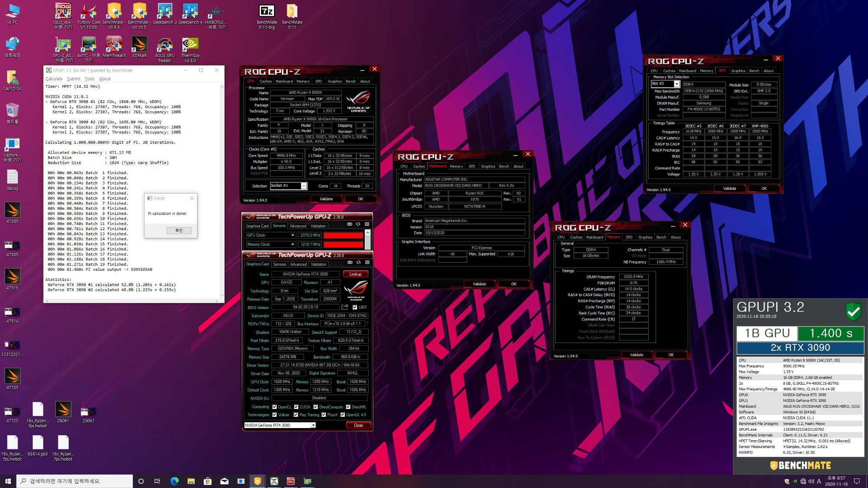This screenshot has width=868, height=488.
Task: Click the Bus Interface question mark in GPU-Z
Action: [367, 323]
